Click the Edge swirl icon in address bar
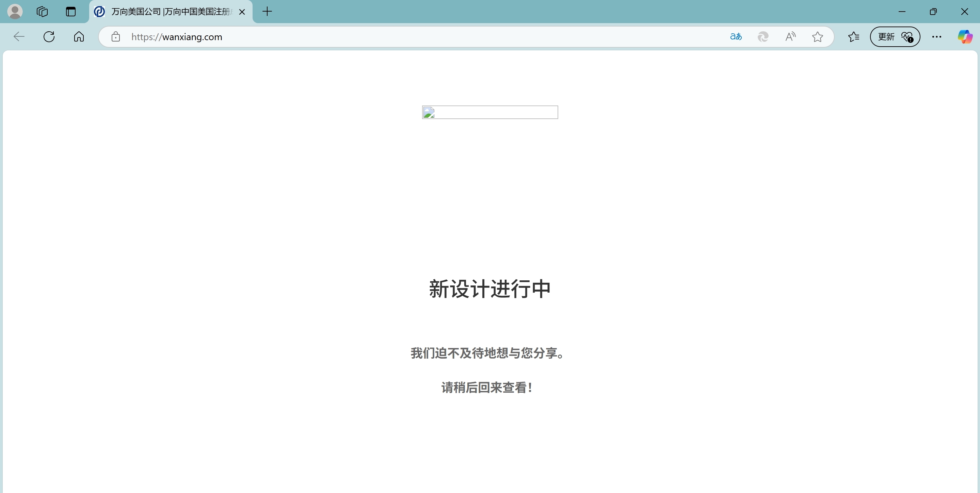 pos(763,36)
